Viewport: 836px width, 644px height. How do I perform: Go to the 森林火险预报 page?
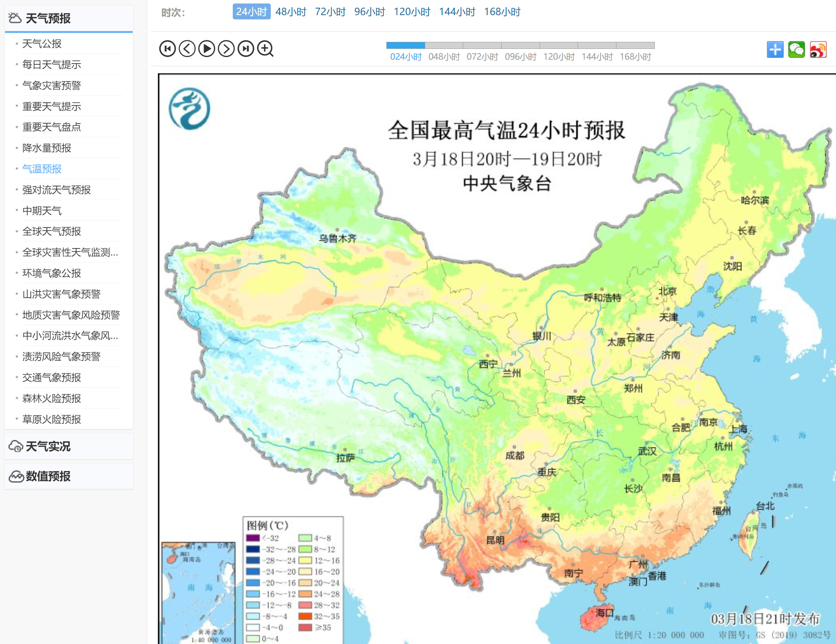pos(52,398)
